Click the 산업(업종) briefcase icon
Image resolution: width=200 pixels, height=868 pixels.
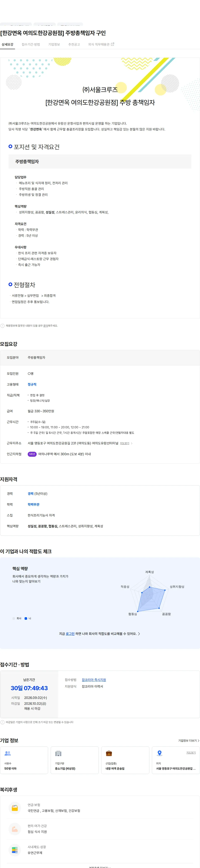[x=109, y=753]
